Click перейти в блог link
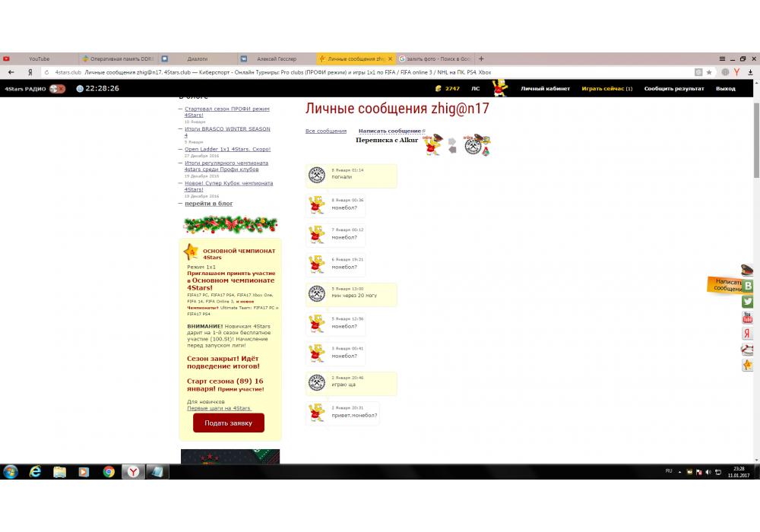This screenshot has height=532, width=760. click(208, 204)
